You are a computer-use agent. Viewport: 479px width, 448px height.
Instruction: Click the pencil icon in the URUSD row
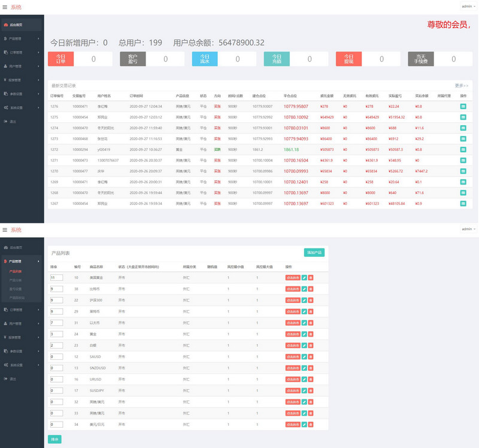(304, 380)
